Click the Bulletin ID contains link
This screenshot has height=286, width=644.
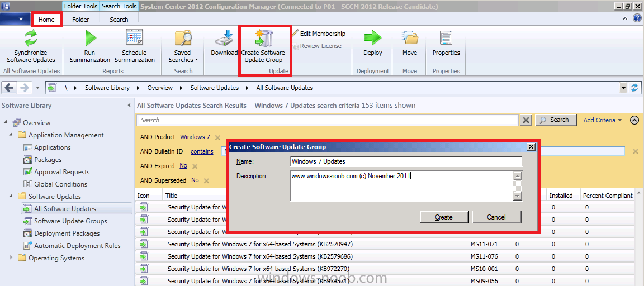(x=202, y=151)
